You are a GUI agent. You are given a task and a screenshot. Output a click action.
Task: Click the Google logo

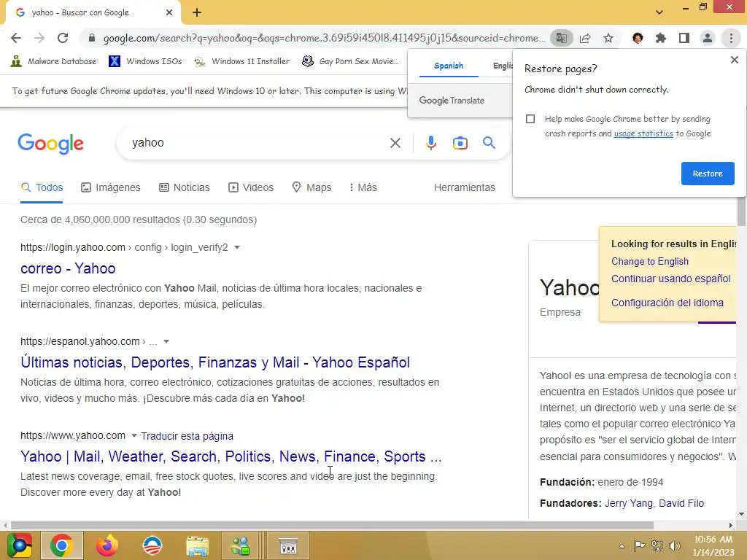50,144
